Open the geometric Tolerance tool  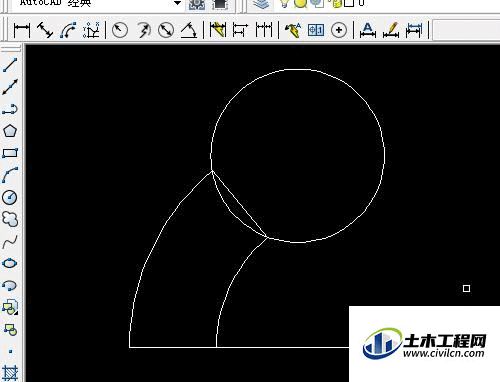coord(316,30)
